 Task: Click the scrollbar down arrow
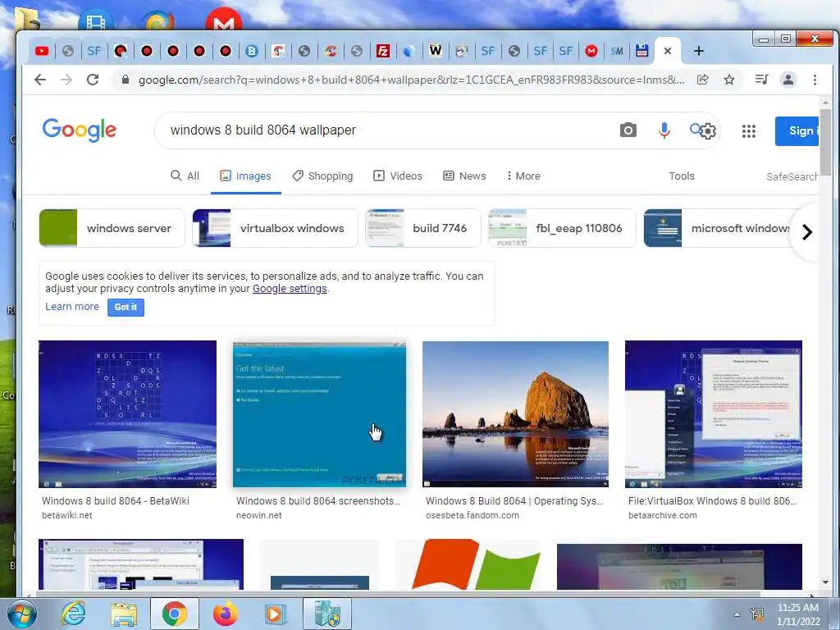point(825,582)
